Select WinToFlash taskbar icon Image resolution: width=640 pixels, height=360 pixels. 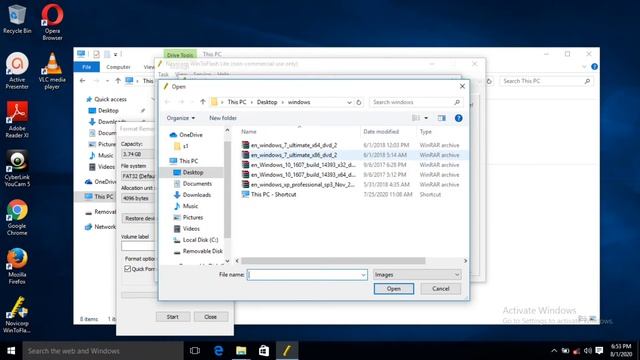[287, 351]
